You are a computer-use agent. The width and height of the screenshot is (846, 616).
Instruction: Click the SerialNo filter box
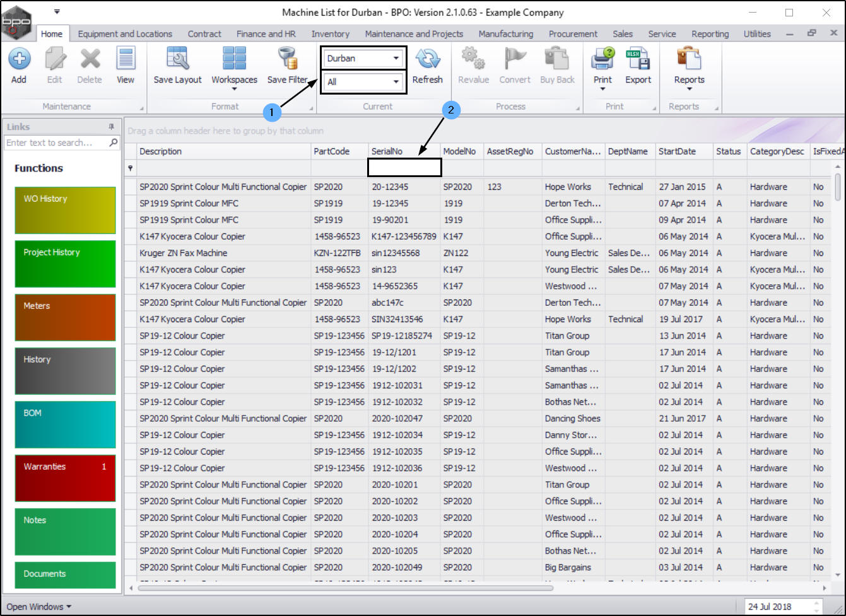click(404, 168)
